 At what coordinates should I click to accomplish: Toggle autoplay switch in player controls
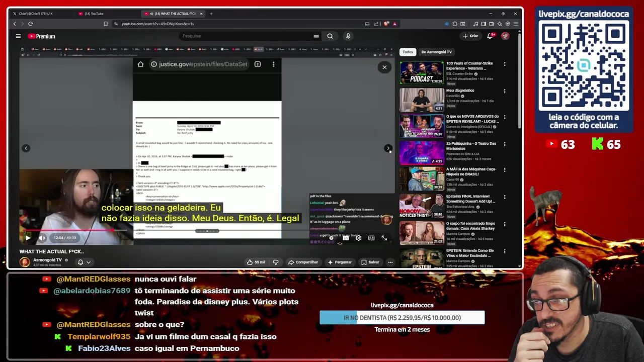332,238
